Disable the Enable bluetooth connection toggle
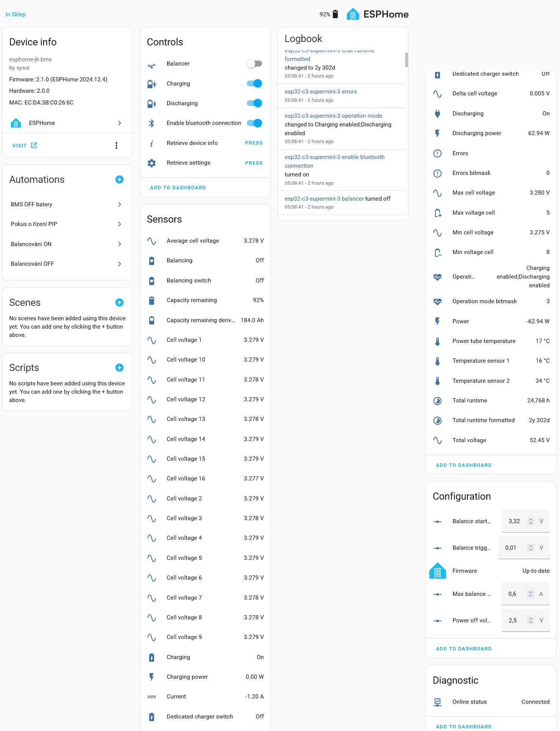 click(254, 123)
